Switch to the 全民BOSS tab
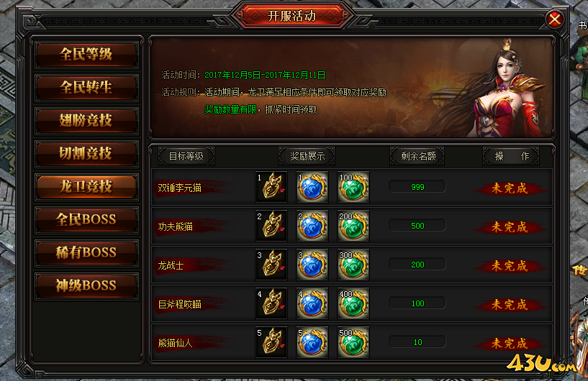588x381 pixels. pos(86,219)
